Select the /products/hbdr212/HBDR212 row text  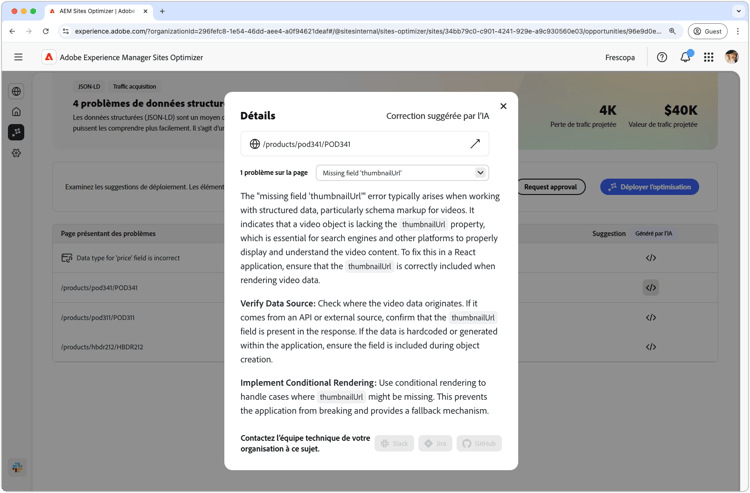[x=102, y=347]
